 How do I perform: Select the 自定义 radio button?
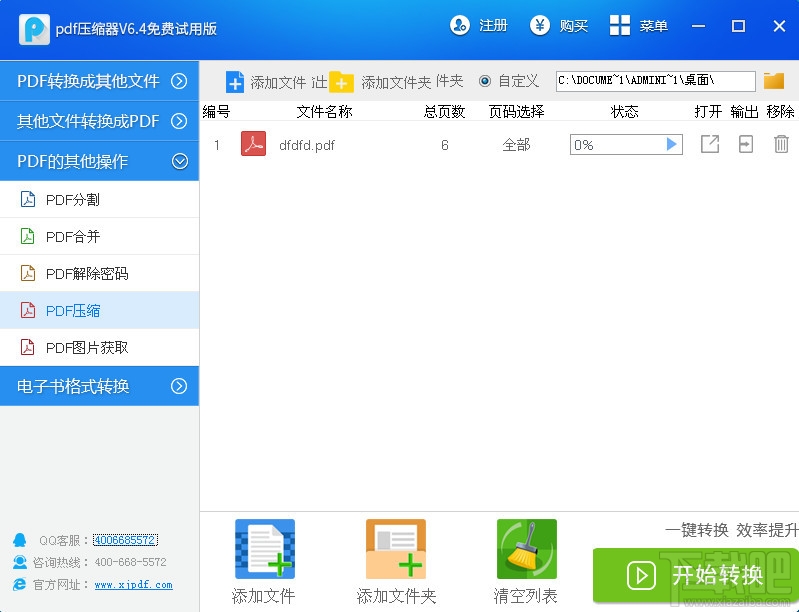(485, 81)
